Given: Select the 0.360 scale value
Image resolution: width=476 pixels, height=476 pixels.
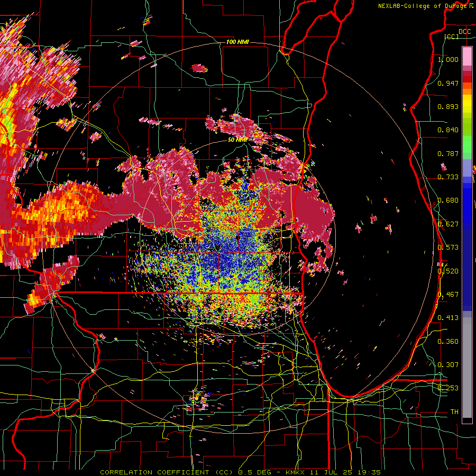Looking at the screenshot, I should [x=448, y=342].
